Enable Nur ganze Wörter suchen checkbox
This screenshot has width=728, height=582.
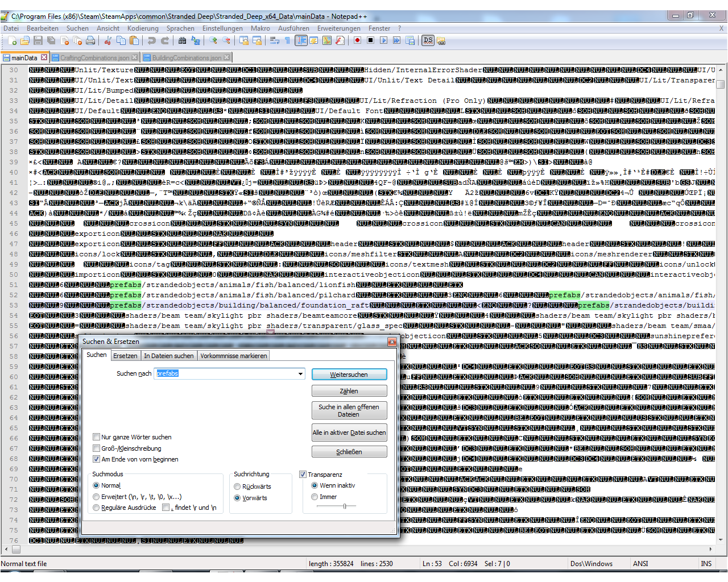[97, 437]
